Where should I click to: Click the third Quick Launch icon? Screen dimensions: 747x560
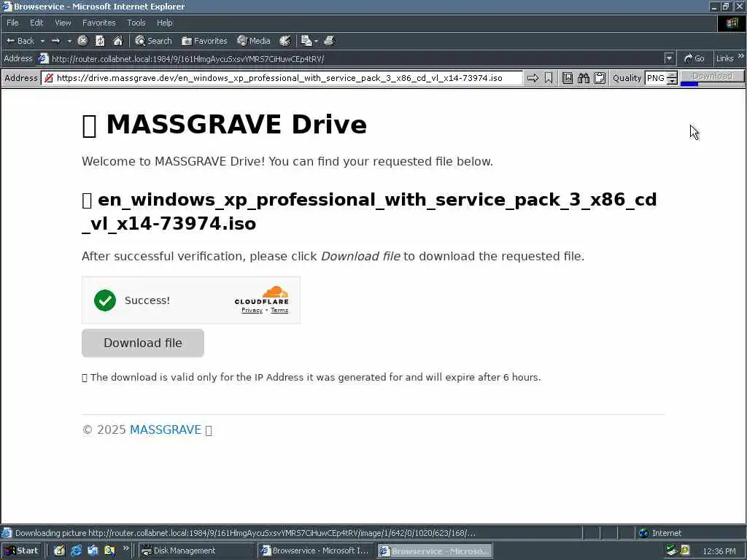click(93, 551)
